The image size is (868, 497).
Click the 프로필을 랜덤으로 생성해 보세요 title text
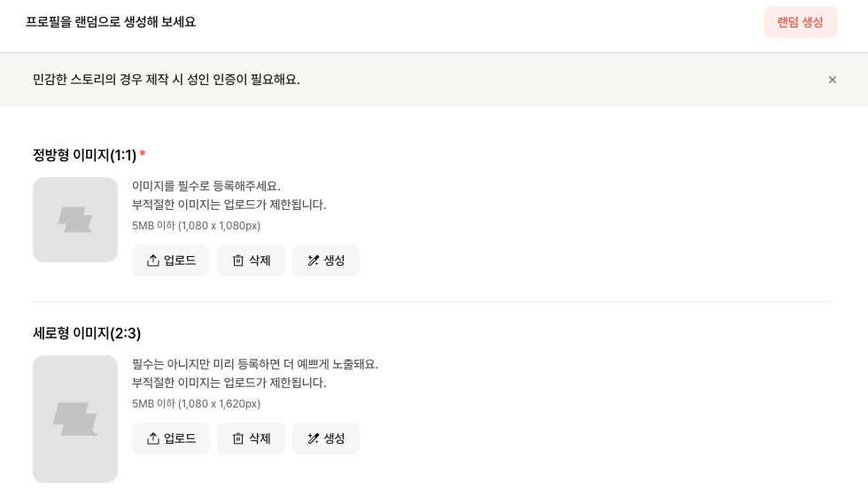(111, 22)
